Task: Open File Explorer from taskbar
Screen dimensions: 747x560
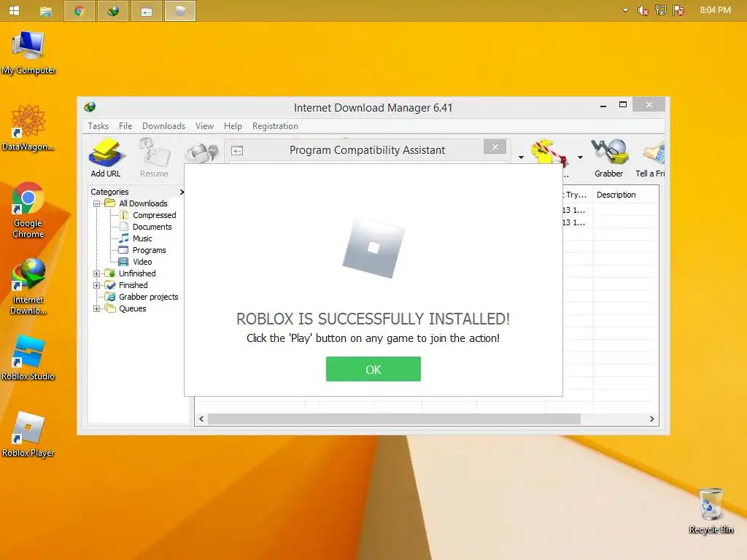Action: pos(46,11)
